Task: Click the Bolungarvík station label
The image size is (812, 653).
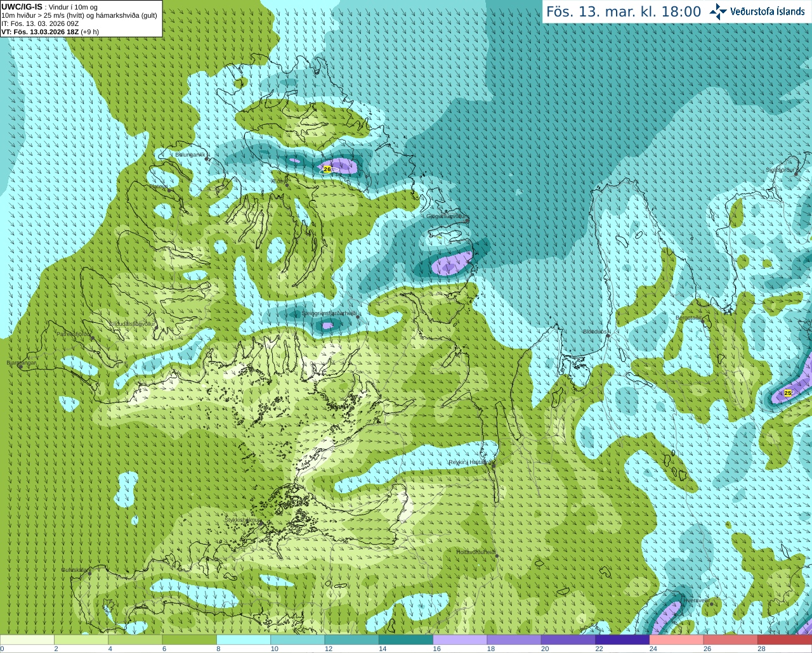Action: [x=191, y=154]
